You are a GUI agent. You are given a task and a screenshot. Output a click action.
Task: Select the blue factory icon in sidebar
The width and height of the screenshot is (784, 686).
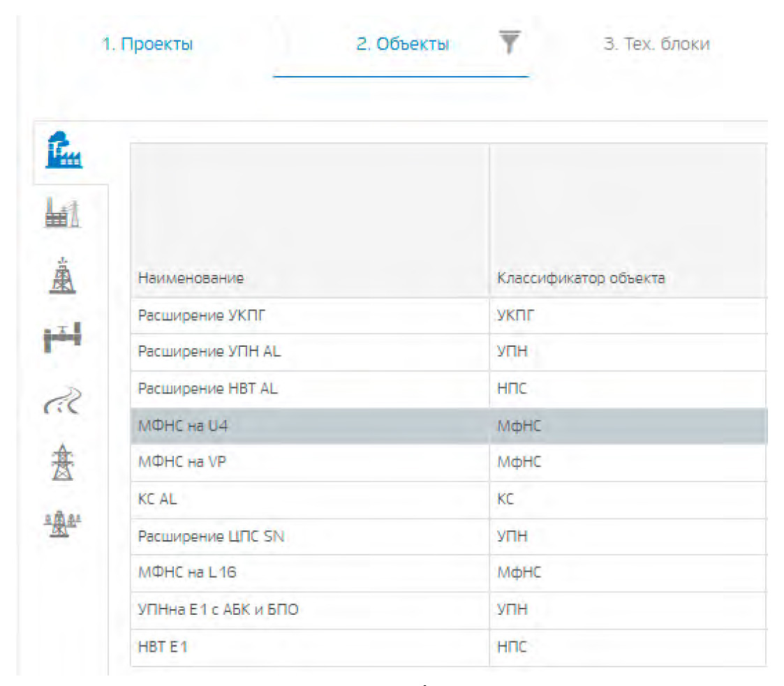pos(64,150)
